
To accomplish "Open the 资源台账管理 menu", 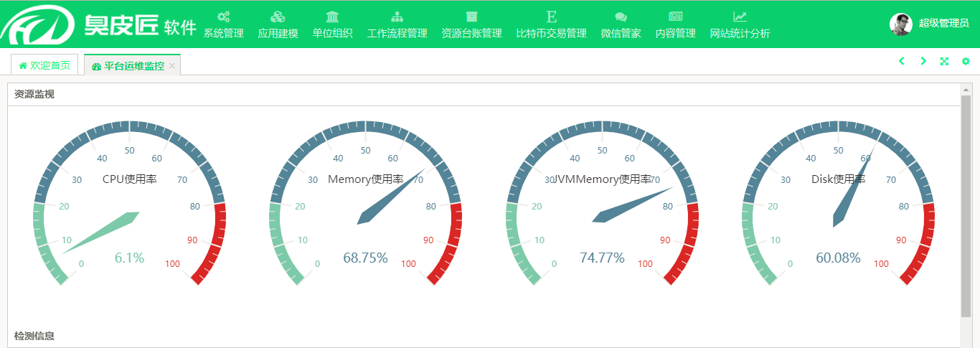I will coord(471,25).
